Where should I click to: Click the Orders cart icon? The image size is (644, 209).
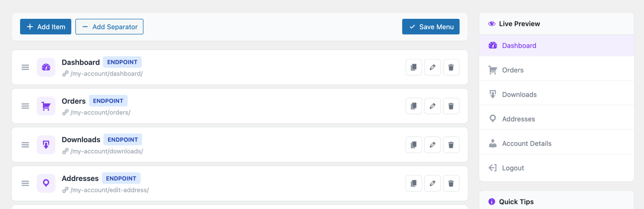tap(46, 106)
